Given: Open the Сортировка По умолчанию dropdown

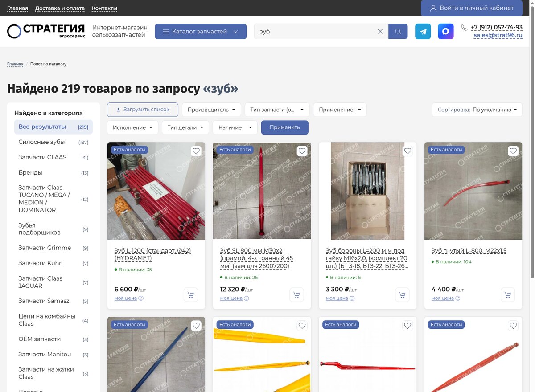Looking at the screenshot, I should click(477, 110).
